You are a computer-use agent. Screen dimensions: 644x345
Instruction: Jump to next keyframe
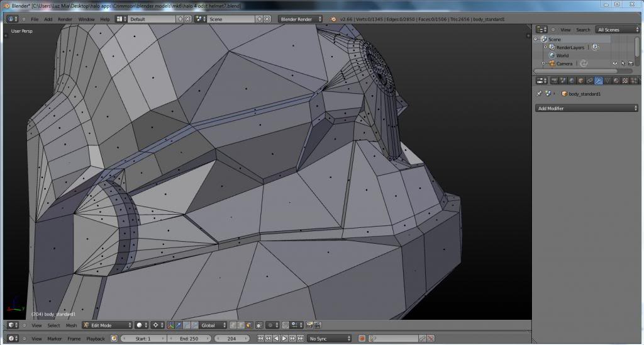coord(292,339)
